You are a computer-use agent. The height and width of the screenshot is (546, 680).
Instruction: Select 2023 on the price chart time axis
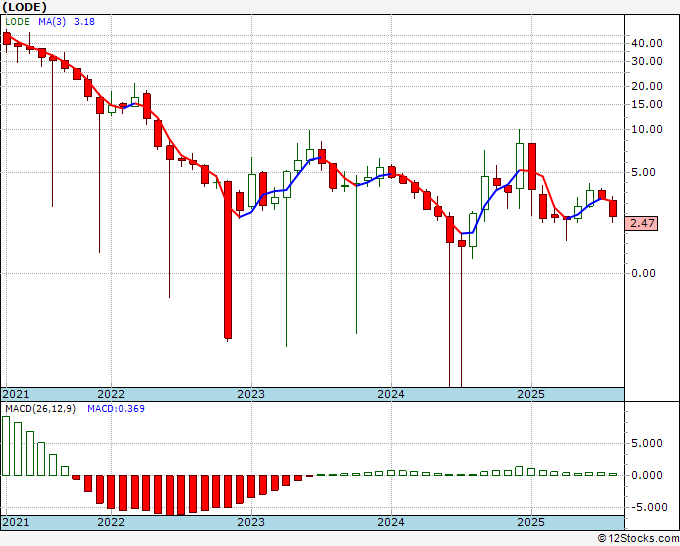click(251, 394)
